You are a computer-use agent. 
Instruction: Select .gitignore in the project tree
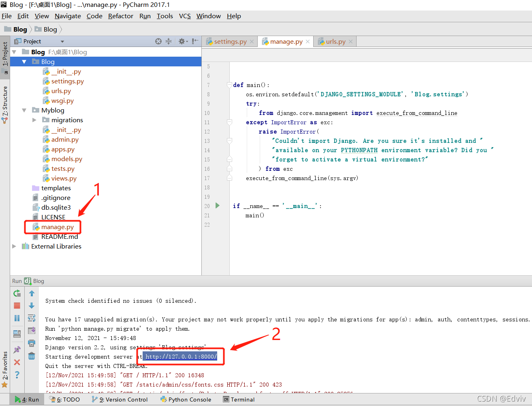point(56,198)
